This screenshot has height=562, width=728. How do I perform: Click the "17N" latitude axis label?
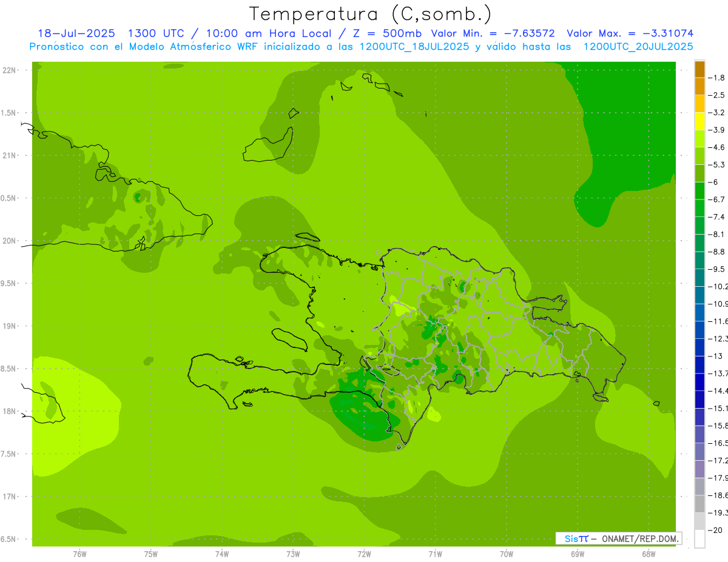[x=10, y=497]
